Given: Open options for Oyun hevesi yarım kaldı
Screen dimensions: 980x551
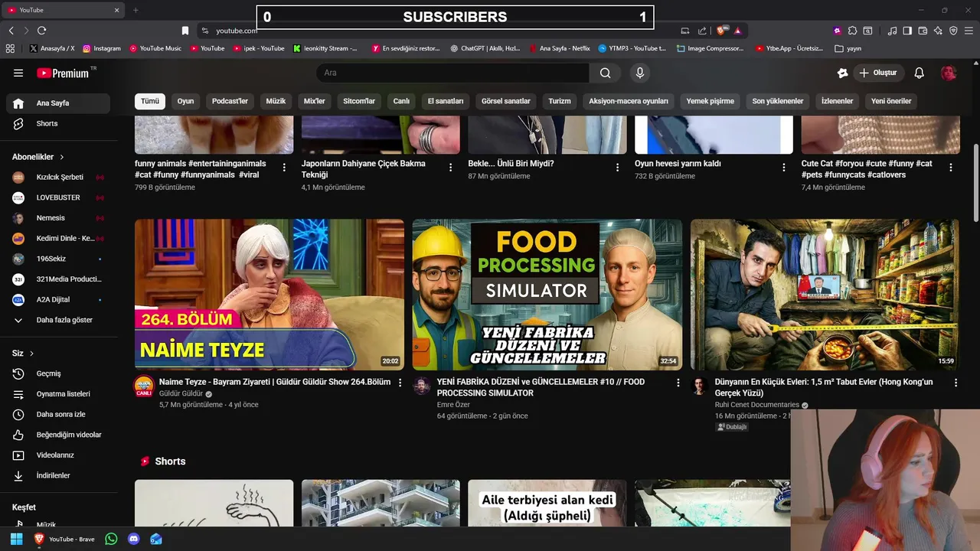Looking at the screenshot, I should (x=784, y=167).
